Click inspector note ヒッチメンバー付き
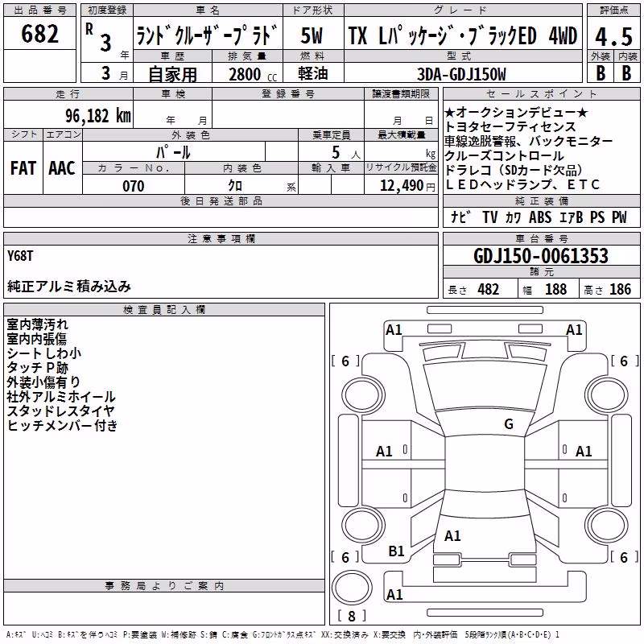The width and height of the screenshot is (644, 644). [x=63, y=425]
